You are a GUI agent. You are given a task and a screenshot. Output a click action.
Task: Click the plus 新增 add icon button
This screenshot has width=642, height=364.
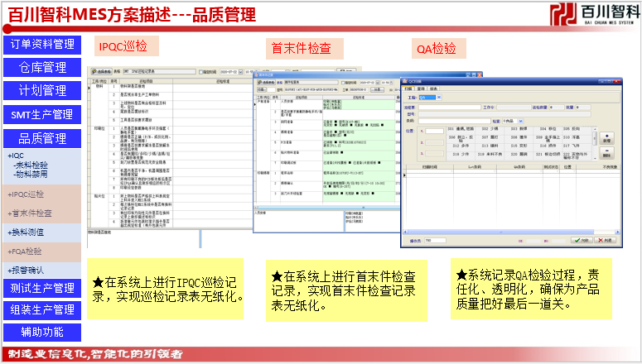point(606,138)
